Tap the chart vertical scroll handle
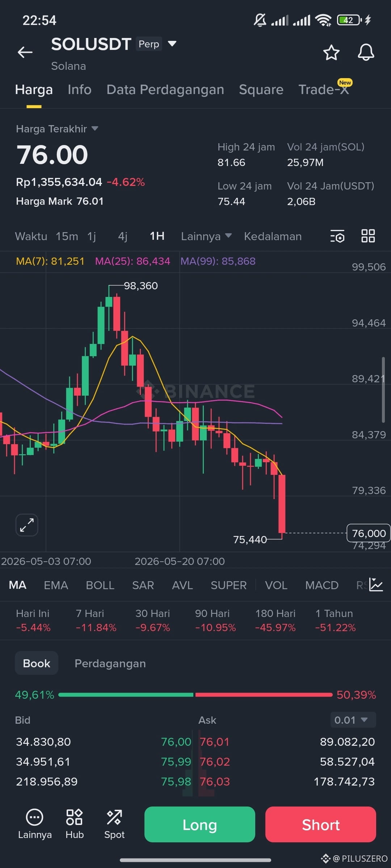 coord(383,390)
